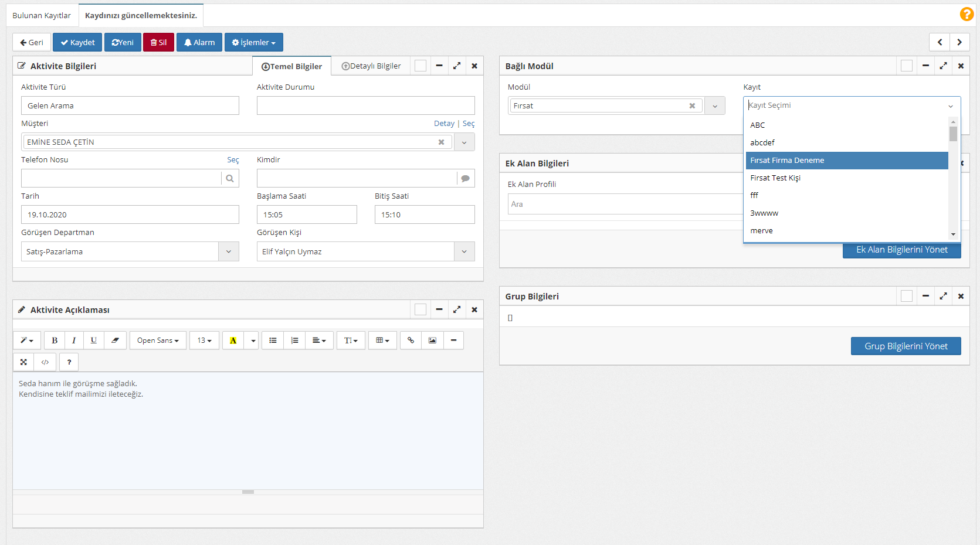
Task: Insert unordered bullet list
Action: coord(273,340)
